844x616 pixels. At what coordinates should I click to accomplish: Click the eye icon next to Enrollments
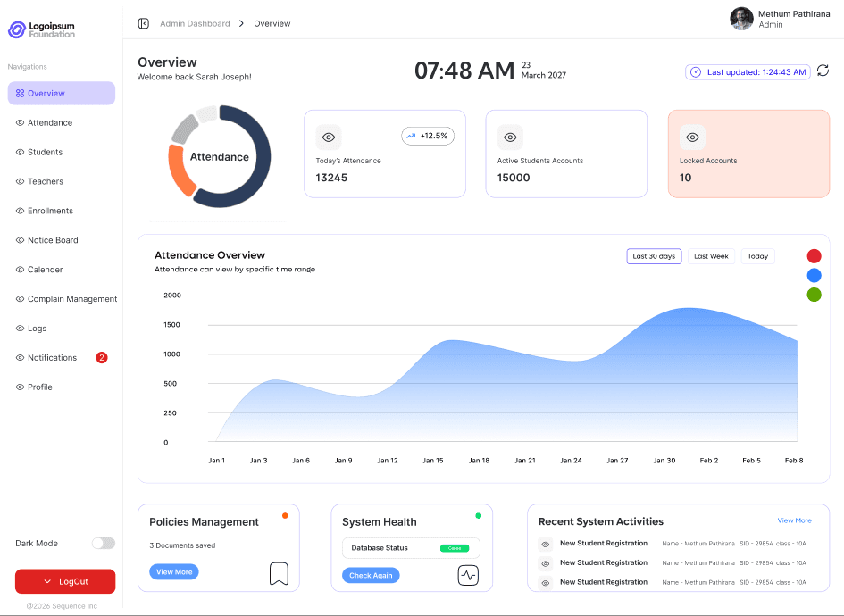[20, 211]
